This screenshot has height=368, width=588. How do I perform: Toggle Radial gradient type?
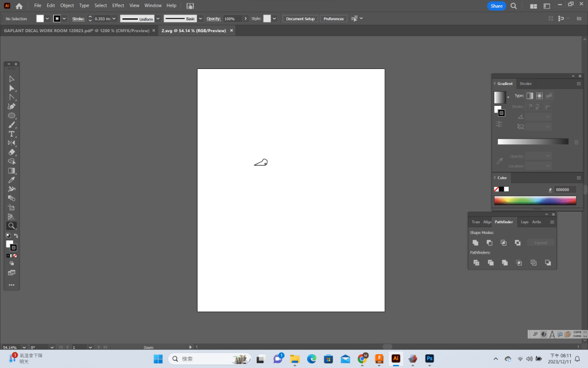pyautogui.click(x=539, y=95)
